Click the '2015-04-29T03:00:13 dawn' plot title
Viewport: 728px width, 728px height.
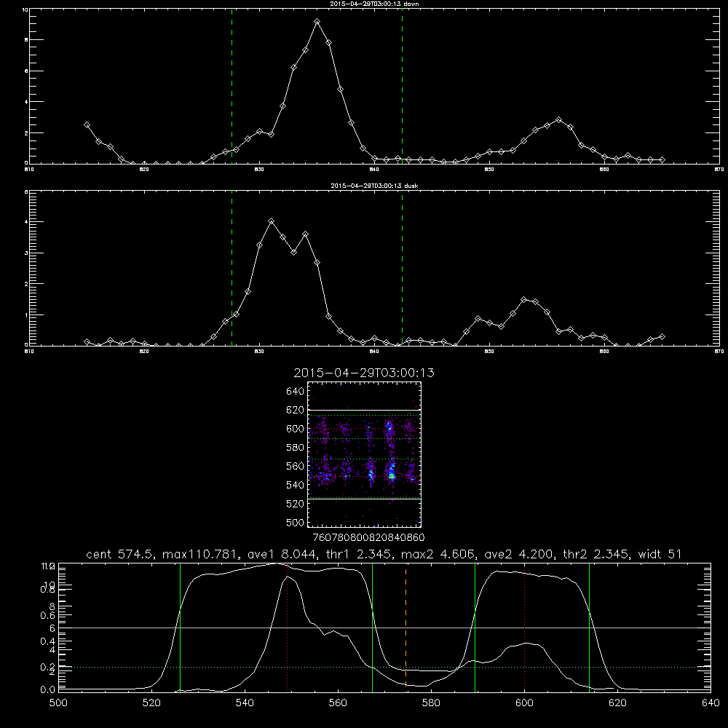[x=374, y=4]
